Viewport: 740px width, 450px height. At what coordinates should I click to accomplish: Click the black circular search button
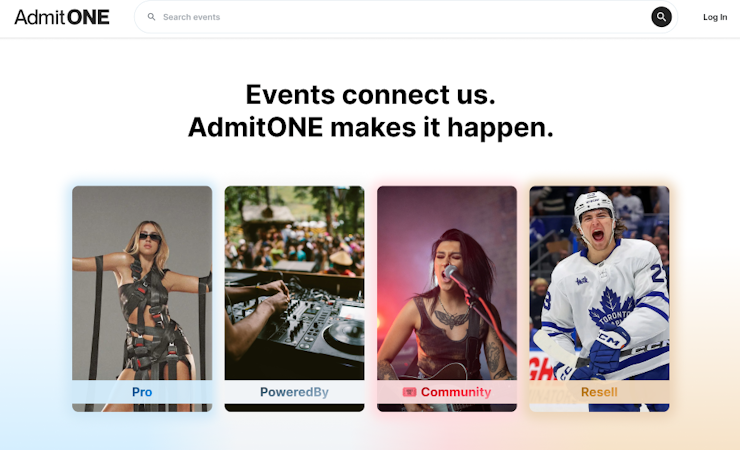point(661,17)
